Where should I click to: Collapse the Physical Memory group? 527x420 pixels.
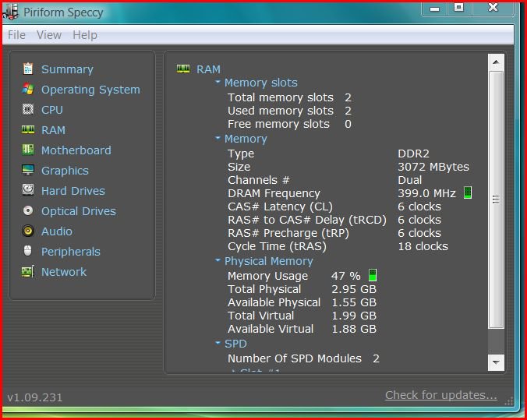(218, 260)
